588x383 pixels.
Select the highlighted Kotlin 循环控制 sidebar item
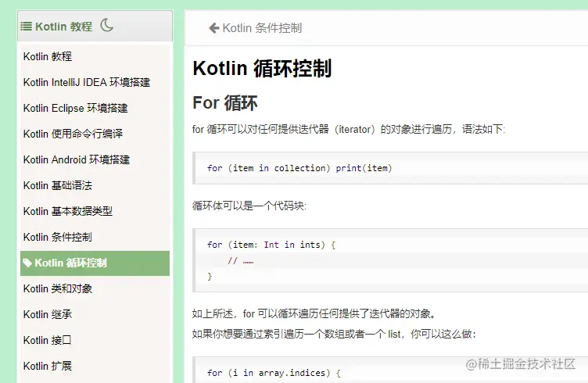pos(95,263)
